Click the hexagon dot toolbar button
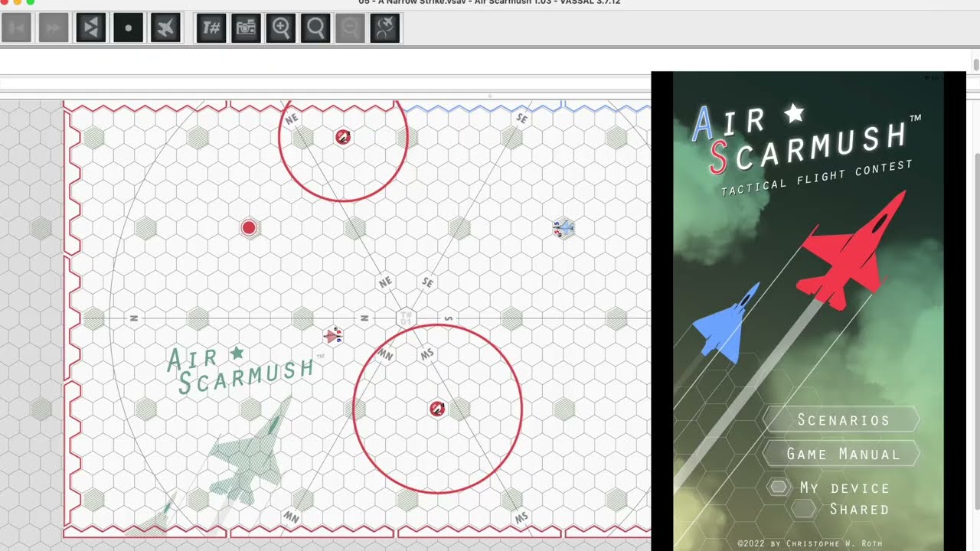The height and width of the screenshot is (551, 980). (128, 28)
